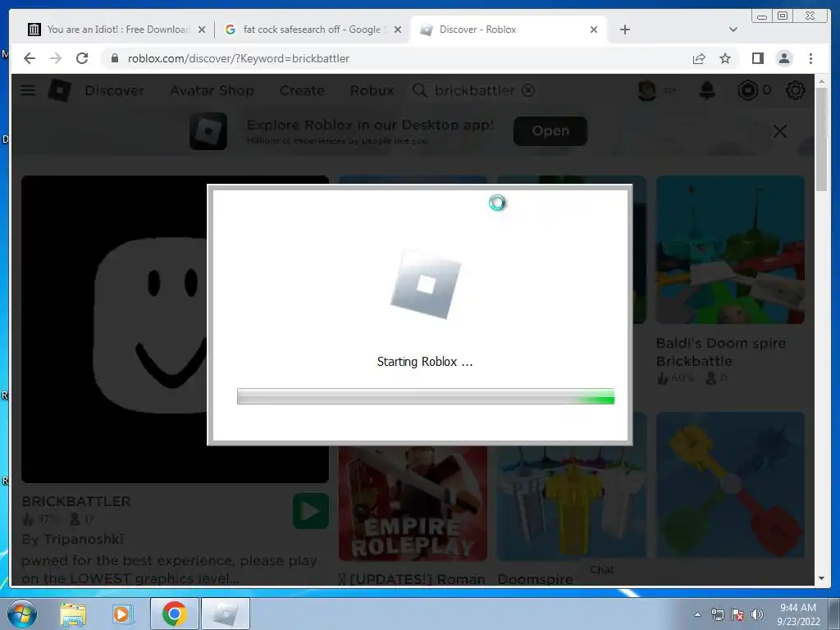Viewport: 840px width, 630px height.
Task: Open the Empire Roleplay game thumbnail
Action: (x=413, y=503)
